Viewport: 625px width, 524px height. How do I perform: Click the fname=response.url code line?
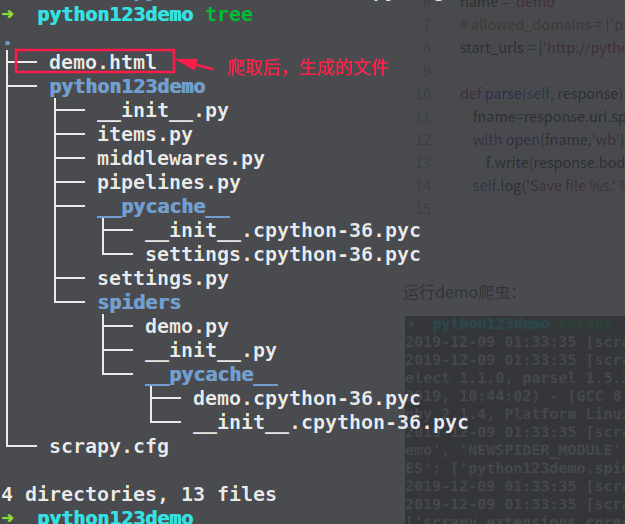point(548,117)
